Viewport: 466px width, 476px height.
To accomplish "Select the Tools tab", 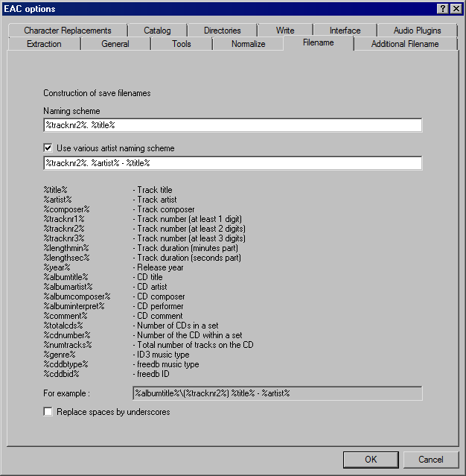I will pos(182,44).
